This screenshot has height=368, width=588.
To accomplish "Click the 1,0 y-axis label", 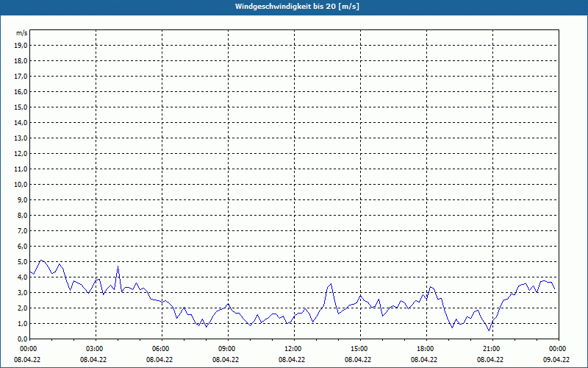I will [x=21, y=323].
